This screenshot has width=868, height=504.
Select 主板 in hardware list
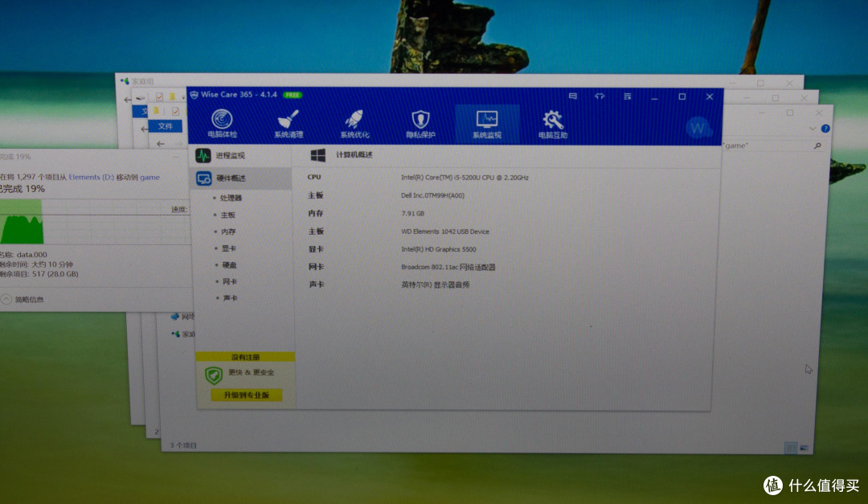click(228, 215)
